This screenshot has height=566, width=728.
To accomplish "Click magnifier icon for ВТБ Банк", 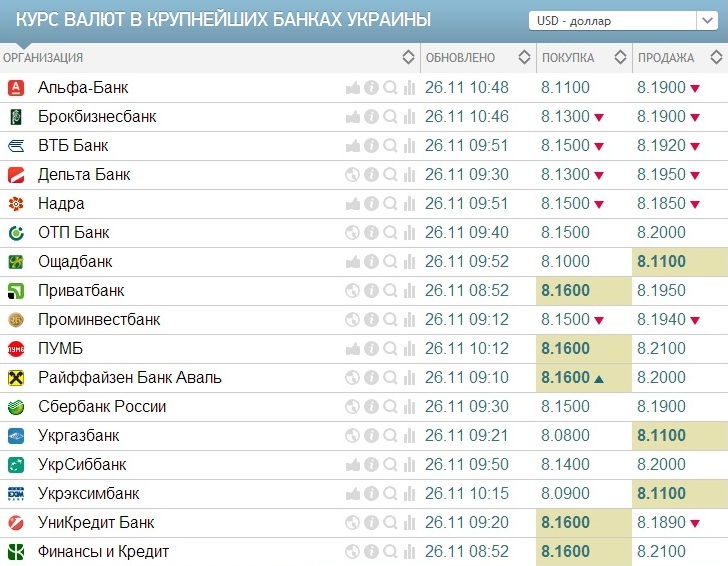I will tap(390, 145).
